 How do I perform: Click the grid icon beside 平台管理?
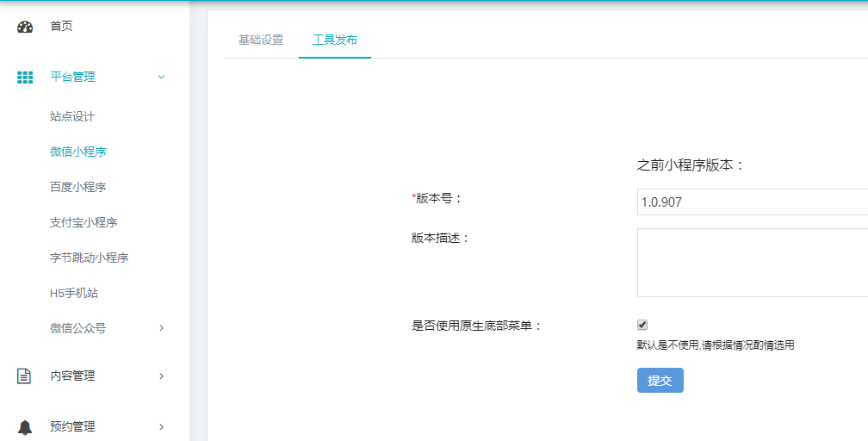(25, 78)
